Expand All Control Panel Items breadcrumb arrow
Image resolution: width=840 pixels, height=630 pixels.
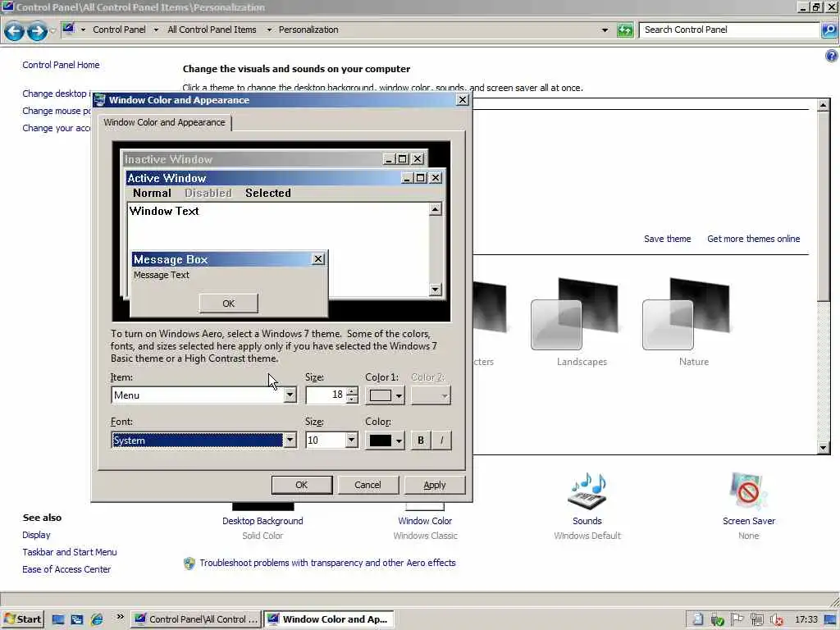pyautogui.click(x=269, y=30)
